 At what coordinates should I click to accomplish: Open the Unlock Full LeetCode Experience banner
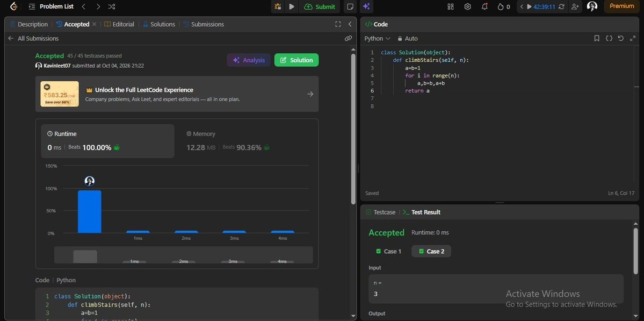pos(177,94)
